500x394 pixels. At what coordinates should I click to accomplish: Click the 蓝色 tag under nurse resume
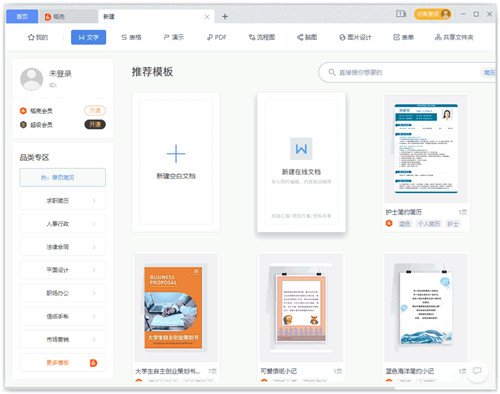[405, 224]
